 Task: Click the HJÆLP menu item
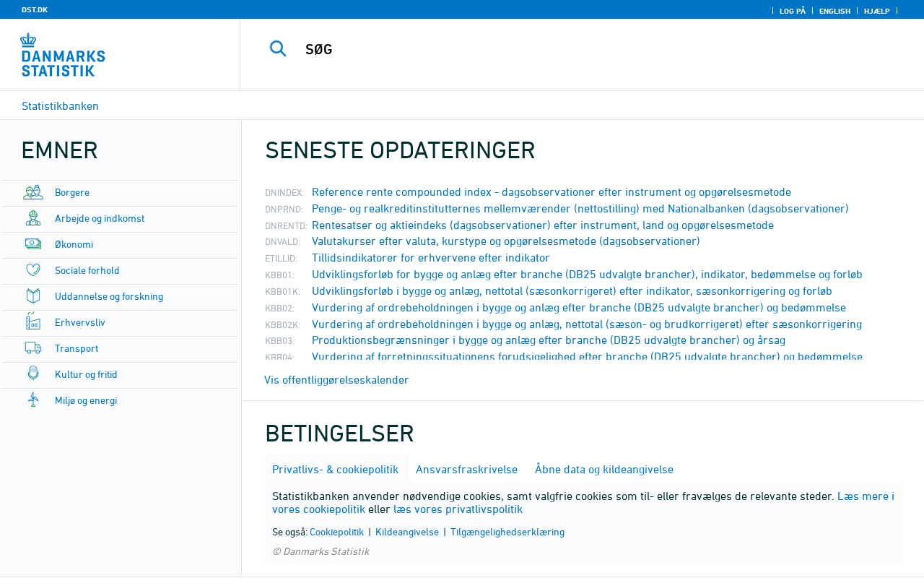876,11
